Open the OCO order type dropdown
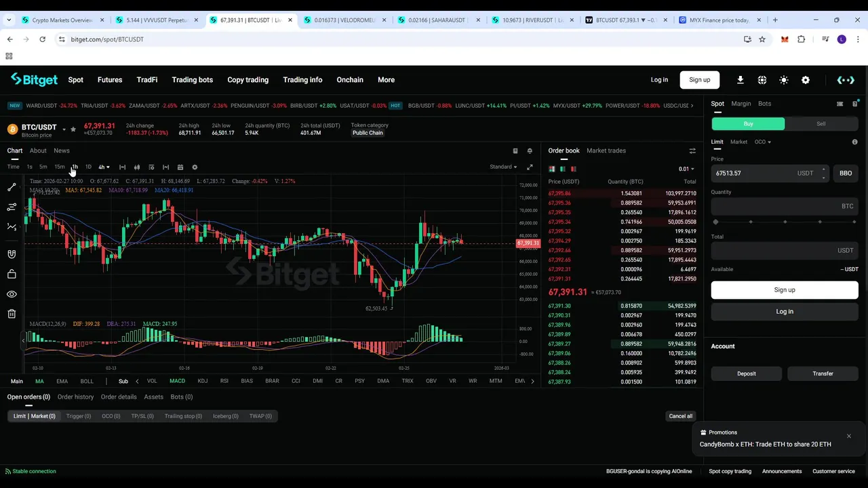The height and width of the screenshot is (488, 868). coord(763,142)
